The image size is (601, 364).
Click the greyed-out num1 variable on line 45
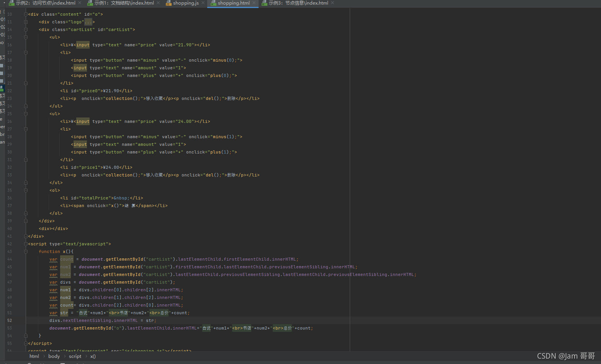coord(66,267)
